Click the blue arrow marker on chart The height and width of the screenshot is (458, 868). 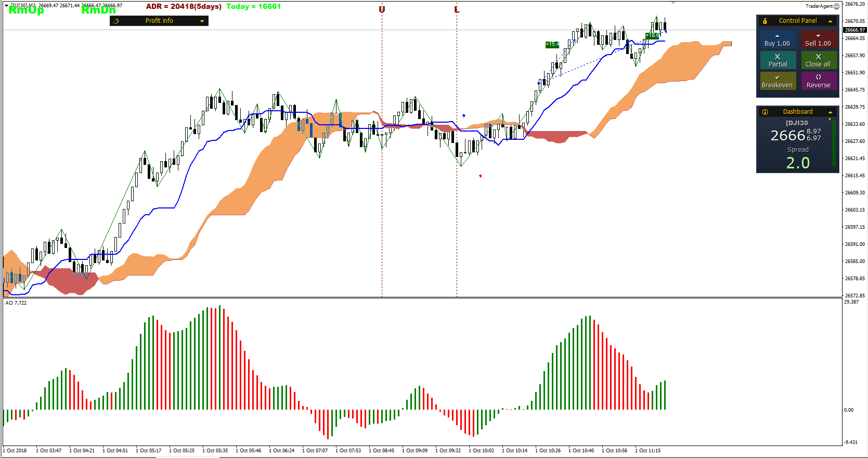pyautogui.click(x=464, y=115)
